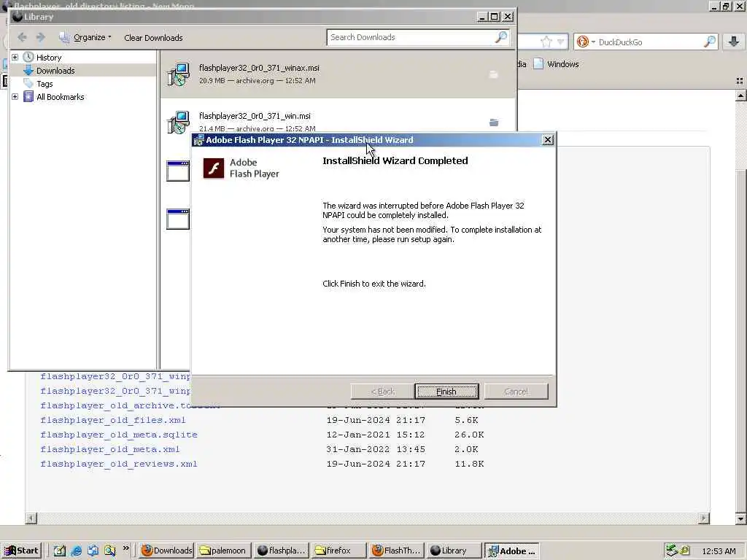
Task: Select All Bookmarks in Library sidebar
Action: pos(60,97)
